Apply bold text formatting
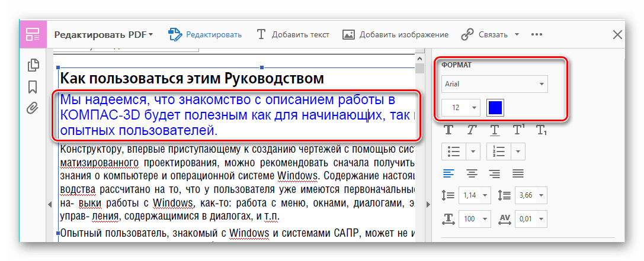 (449, 129)
